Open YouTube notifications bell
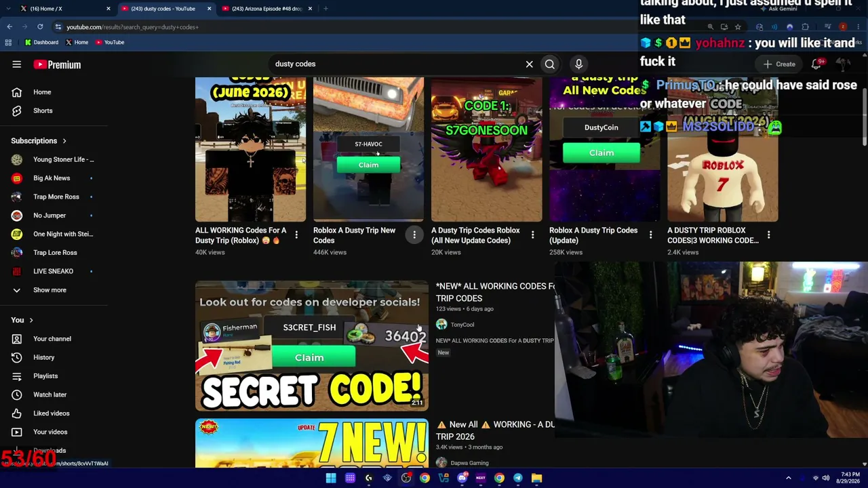Screen dimensions: 868x488 (816, 64)
